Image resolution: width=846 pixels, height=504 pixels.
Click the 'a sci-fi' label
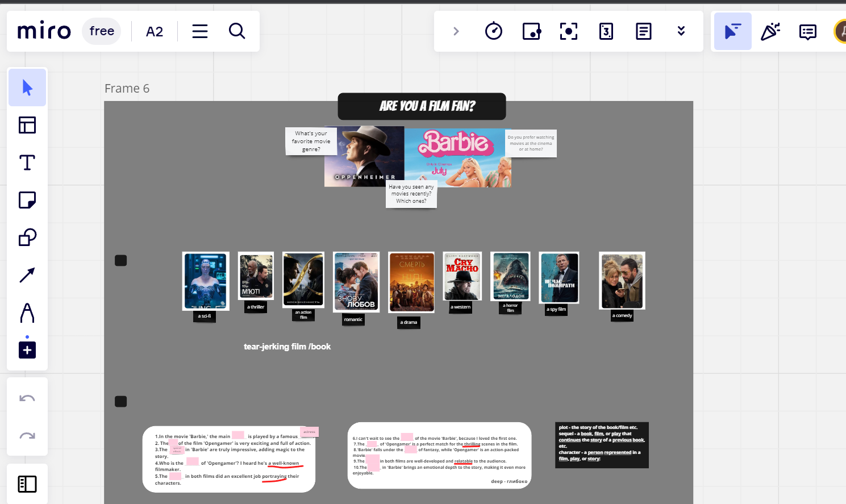pyautogui.click(x=205, y=316)
